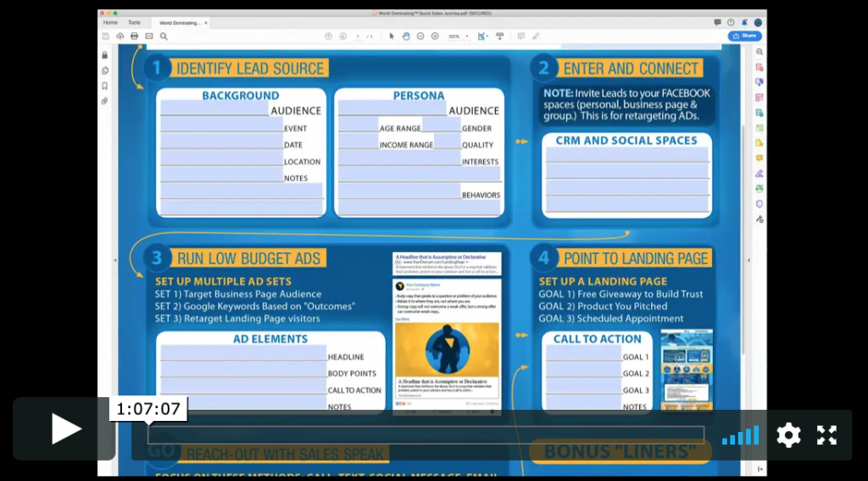This screenshot has height=481, width=868.
Task: Adjust the video volume bars
Action: pyautogui.click(x=740, y=435)
